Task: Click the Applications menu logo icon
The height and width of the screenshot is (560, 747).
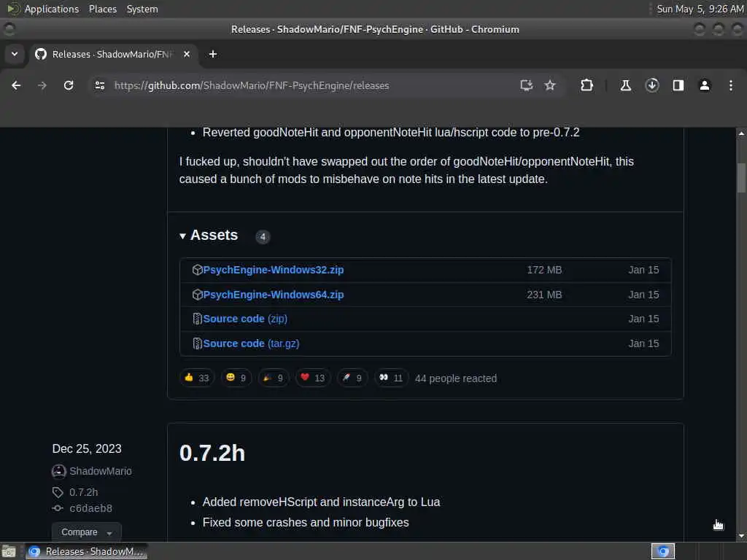Action: [x=13, y=9]
